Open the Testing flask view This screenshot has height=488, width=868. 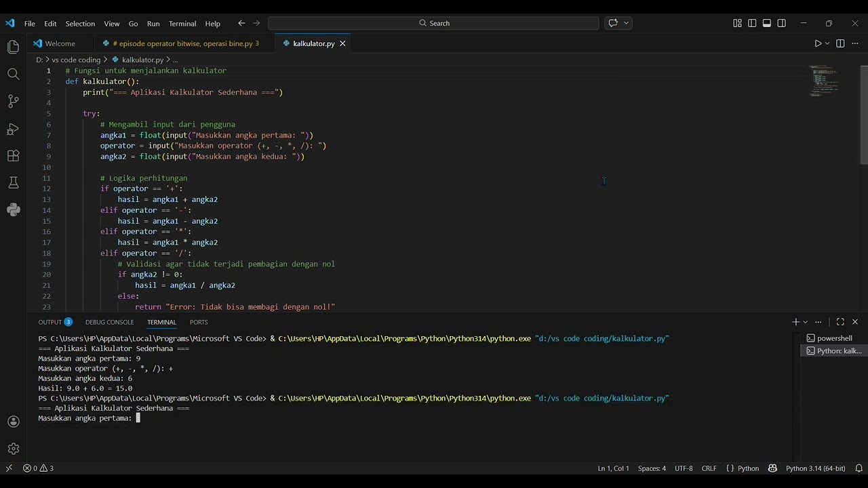coord(13,182)
